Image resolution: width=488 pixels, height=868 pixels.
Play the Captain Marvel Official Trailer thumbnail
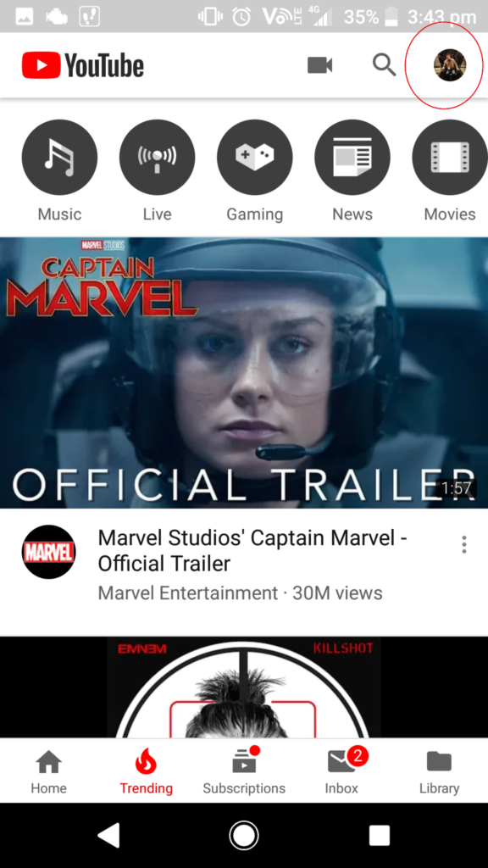pos(244,373)
